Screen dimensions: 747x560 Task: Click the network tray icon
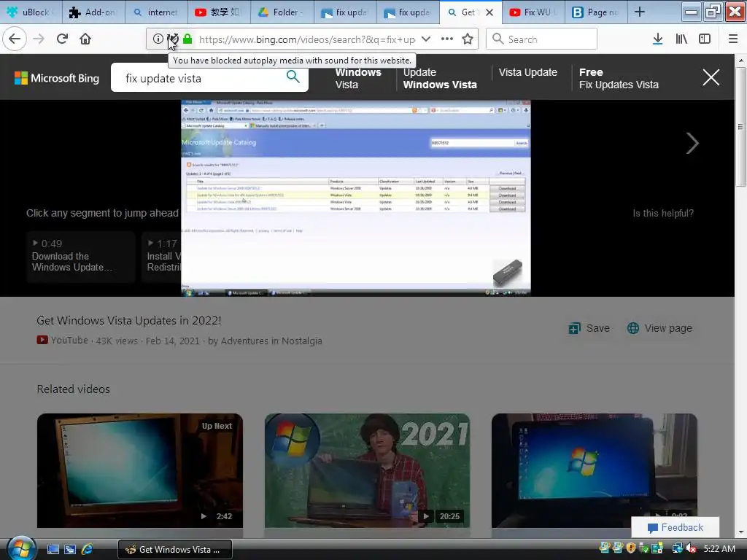click(677, 548)
